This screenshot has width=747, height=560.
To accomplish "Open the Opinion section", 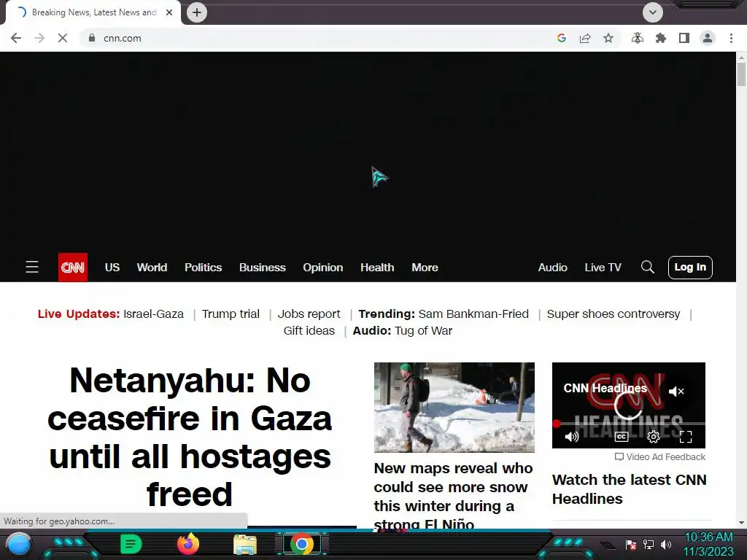I will (x=323, y=268).
